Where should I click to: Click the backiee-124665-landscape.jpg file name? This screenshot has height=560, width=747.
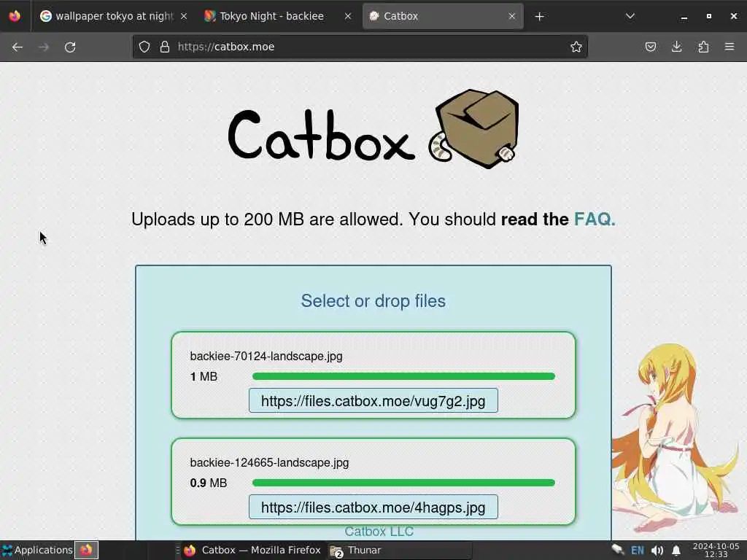269,463
